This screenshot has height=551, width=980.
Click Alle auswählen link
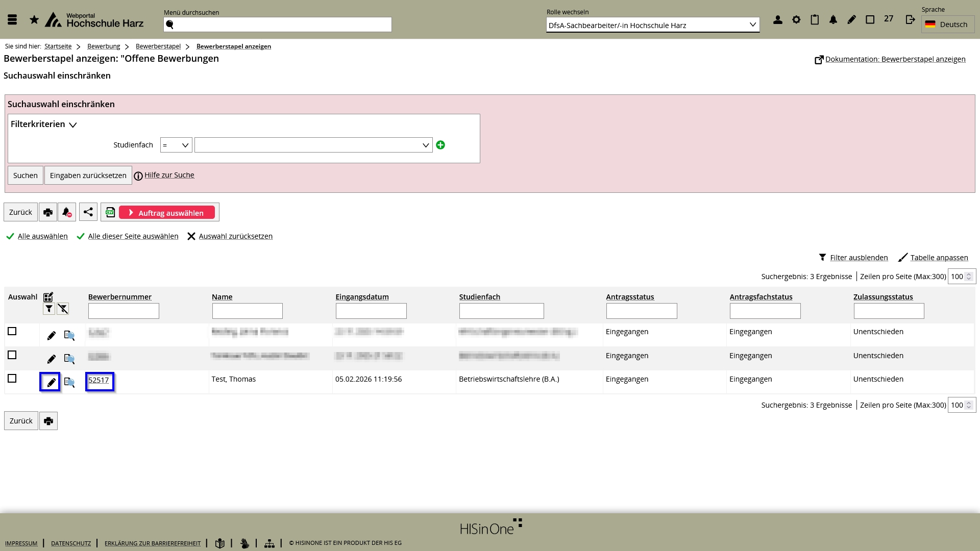(43, 236)
